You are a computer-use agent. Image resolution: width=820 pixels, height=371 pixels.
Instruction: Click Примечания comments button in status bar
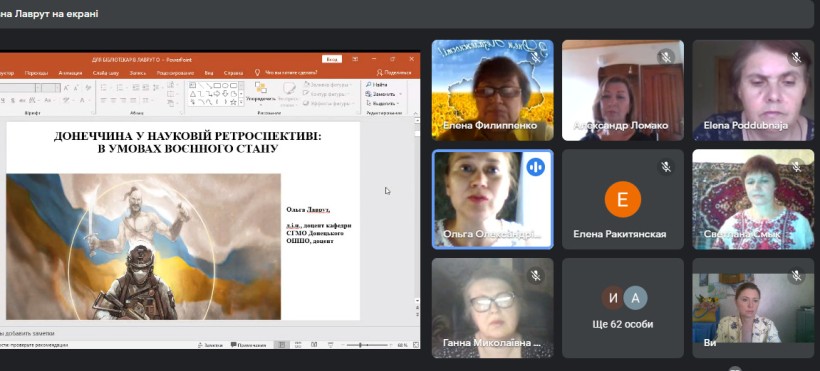[248, 345]
